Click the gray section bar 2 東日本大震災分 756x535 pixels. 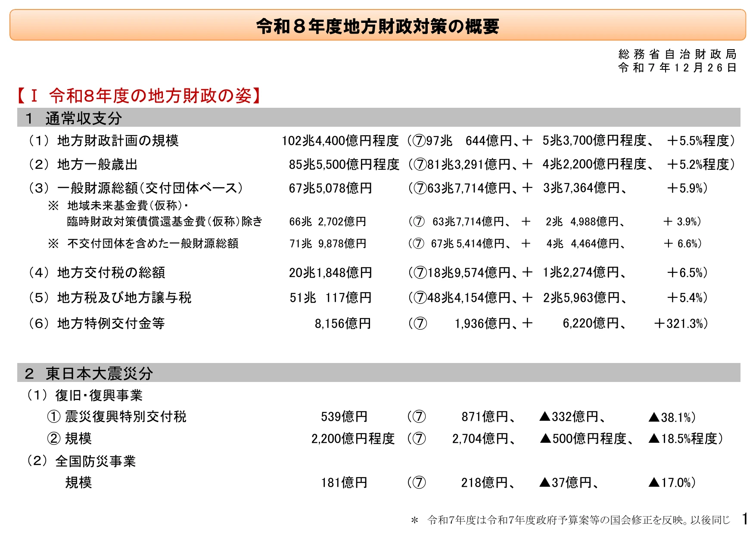379,372
